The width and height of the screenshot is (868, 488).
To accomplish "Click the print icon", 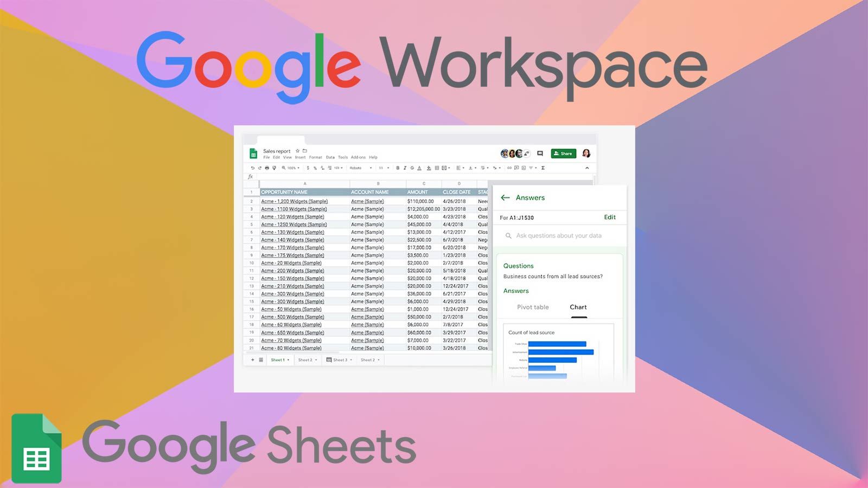I will (x=267, y=168).
